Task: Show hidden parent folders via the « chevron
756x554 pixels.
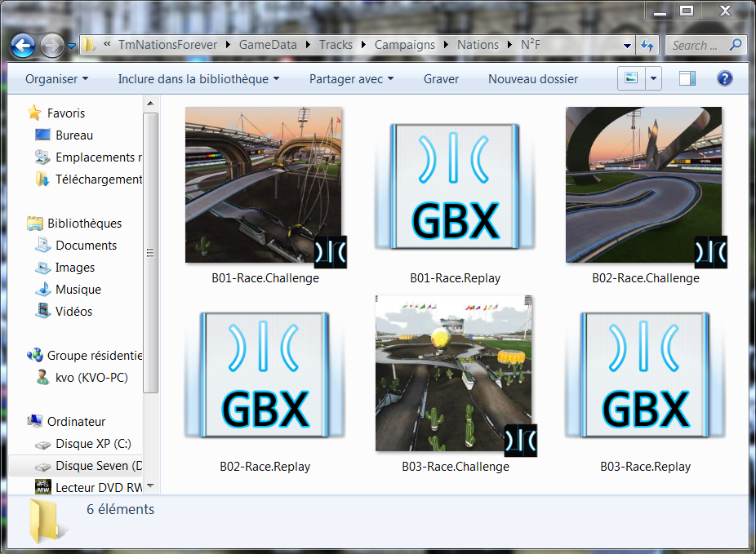Action: [x=107, y=44]
